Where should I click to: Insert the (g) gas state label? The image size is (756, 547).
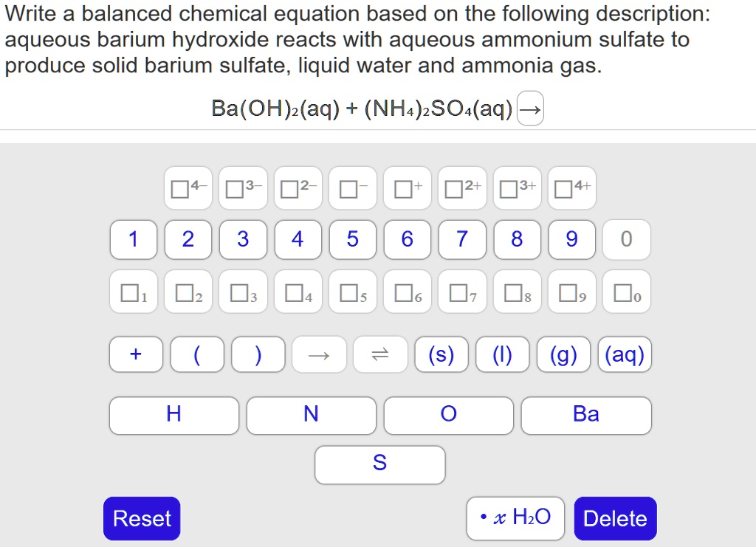[563, 354]
